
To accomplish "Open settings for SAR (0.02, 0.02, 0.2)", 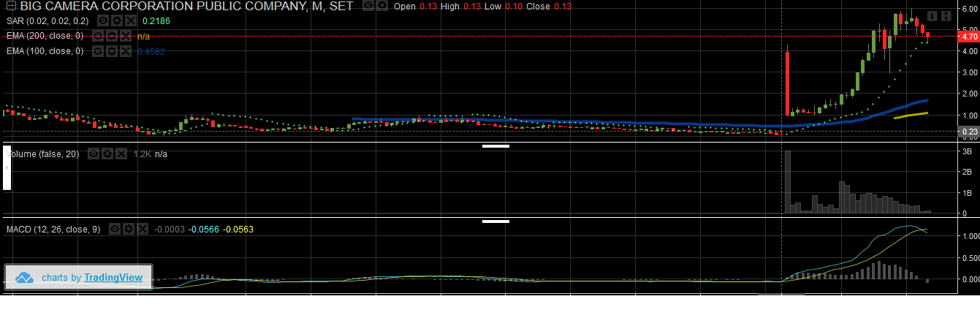I will 117,20.
